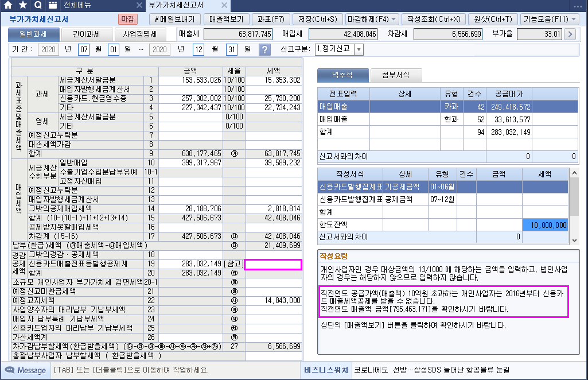Click the #메일보내기 button

(175, 19)
